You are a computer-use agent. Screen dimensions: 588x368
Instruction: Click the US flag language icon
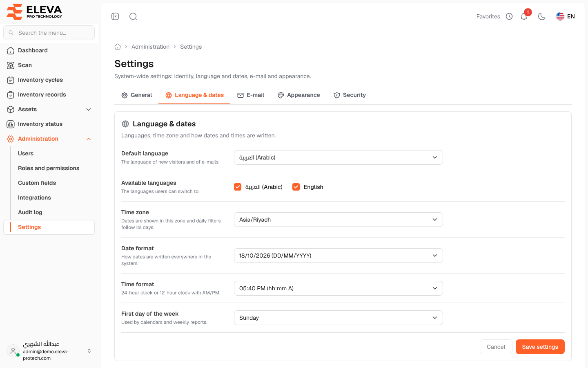560,16
